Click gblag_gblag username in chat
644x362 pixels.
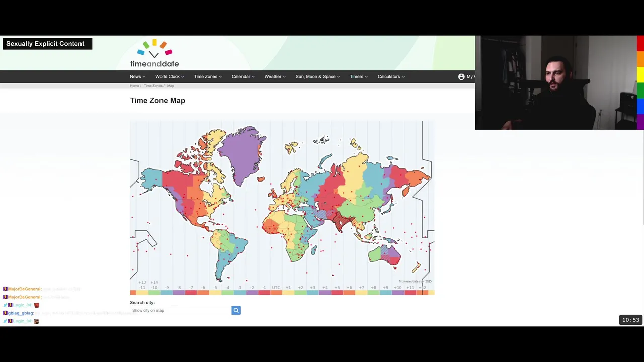(x=21, y=313)
